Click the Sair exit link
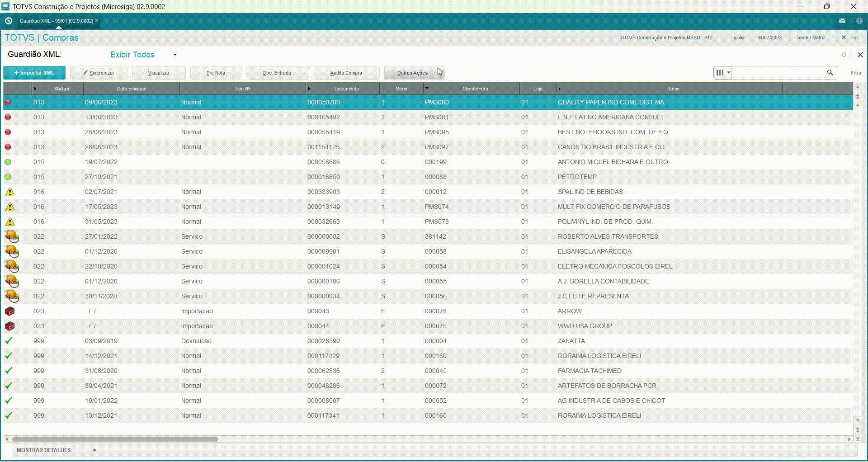 (850, 38)
